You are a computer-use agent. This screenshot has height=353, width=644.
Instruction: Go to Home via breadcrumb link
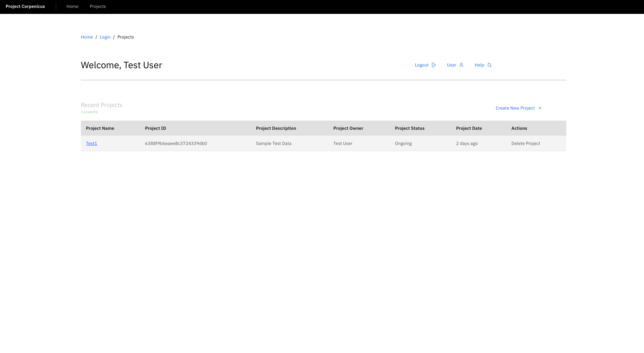coord(87,37)
